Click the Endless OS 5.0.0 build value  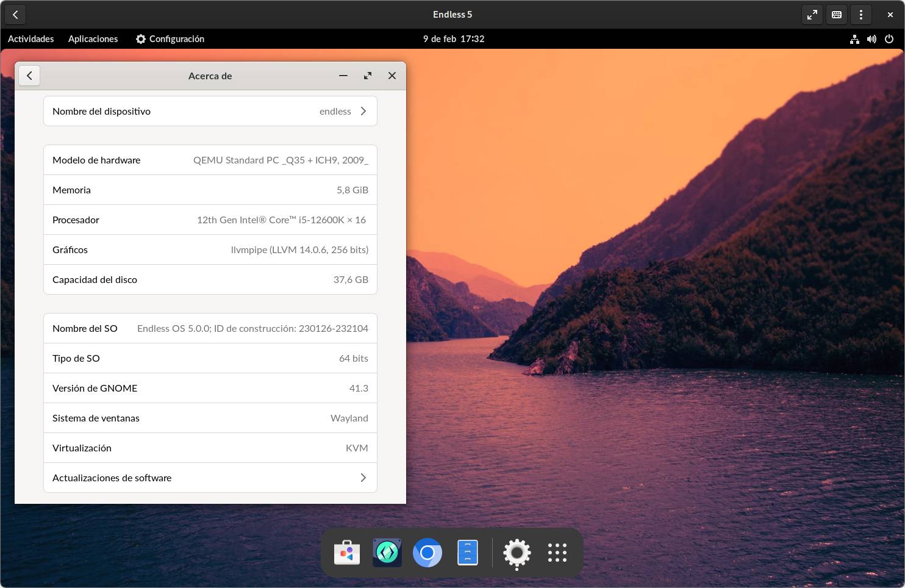(252, 328)
